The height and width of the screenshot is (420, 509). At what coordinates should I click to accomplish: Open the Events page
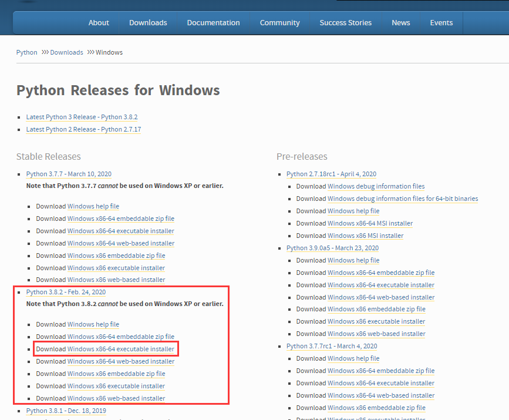[441, 22]
